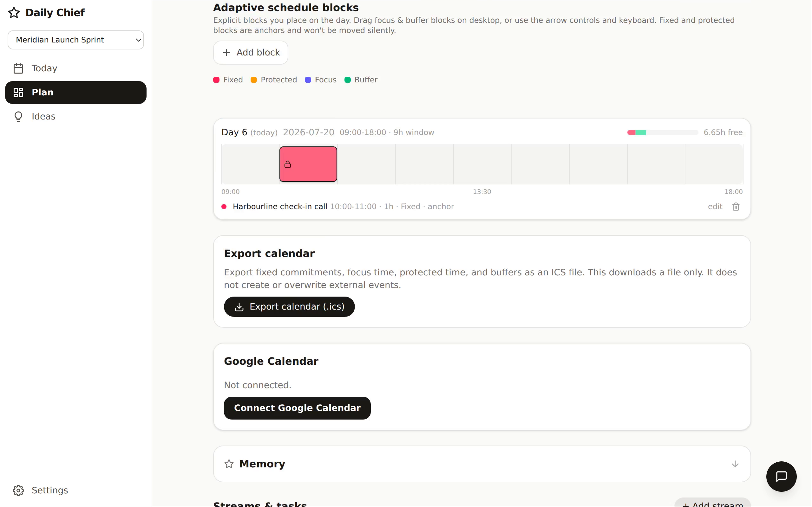Connect Google Calendar account
Screen dimensions: 812x507
(297, 408)
